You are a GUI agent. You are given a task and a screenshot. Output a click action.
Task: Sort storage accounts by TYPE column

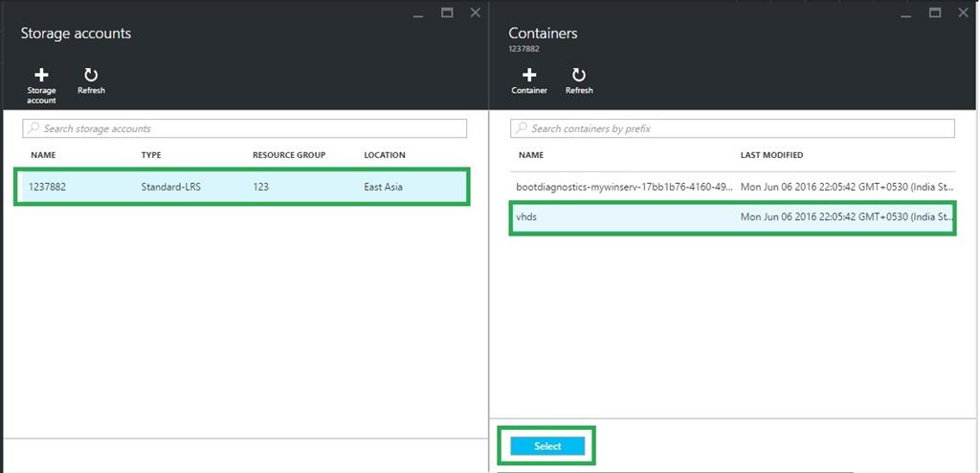[151, 155]
